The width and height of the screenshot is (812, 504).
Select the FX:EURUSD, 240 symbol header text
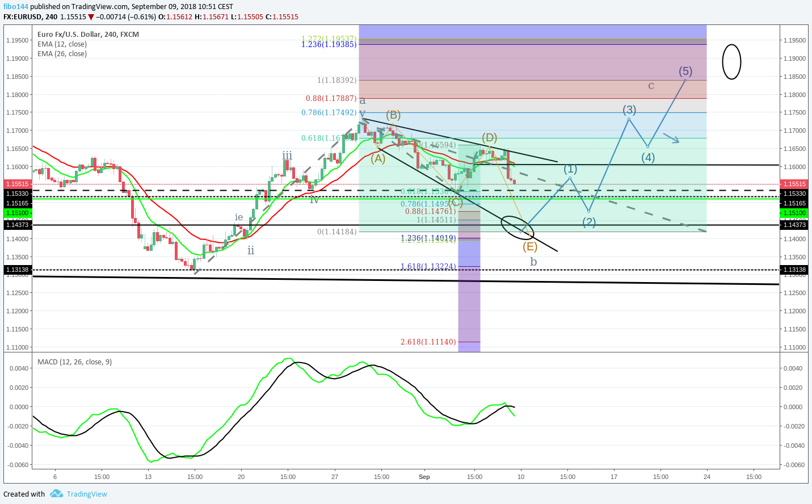click(x=31, y=17)
